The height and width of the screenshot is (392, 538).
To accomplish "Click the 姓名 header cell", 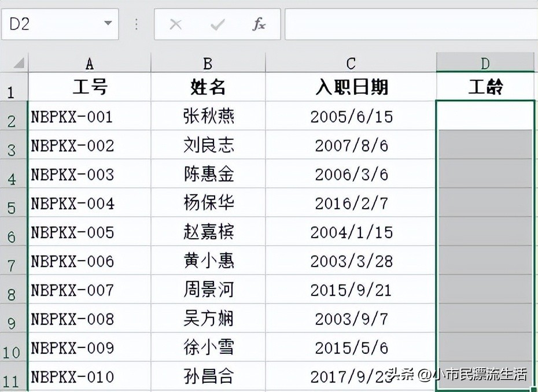I will 208,87.
